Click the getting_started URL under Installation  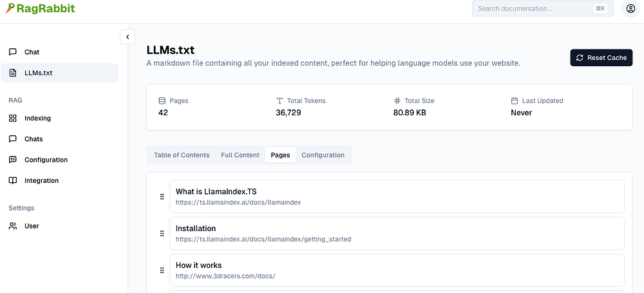coord(263,239)
